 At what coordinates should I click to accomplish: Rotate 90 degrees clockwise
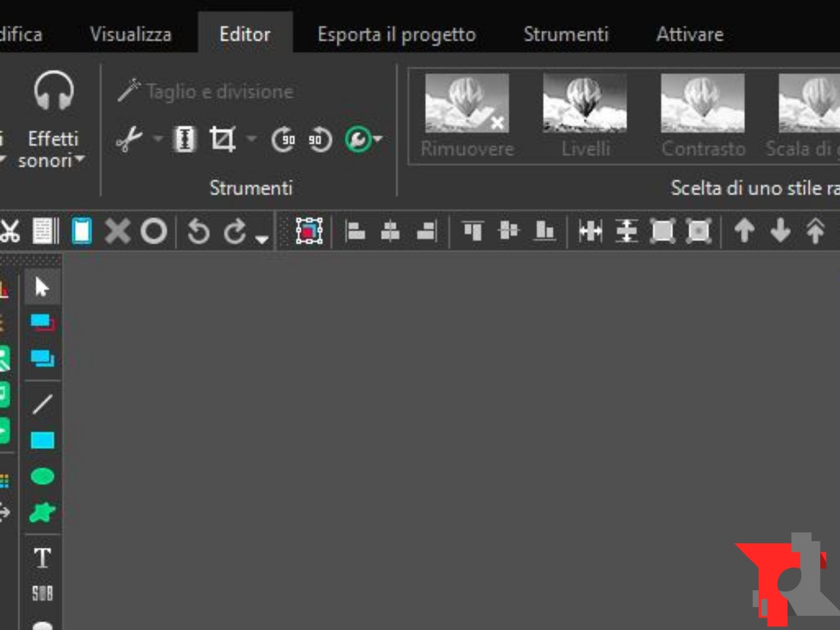tap(283, 140)
